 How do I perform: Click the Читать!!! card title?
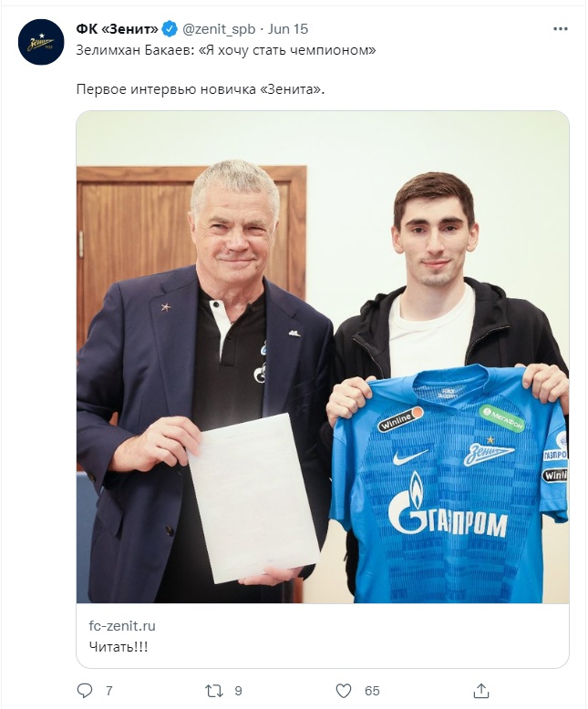119,647
